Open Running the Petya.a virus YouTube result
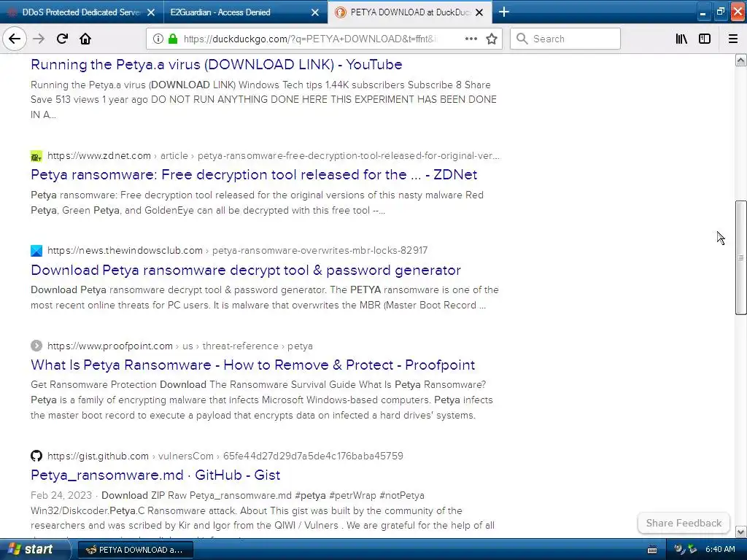The image size is (747, 560). pos(216,64)
